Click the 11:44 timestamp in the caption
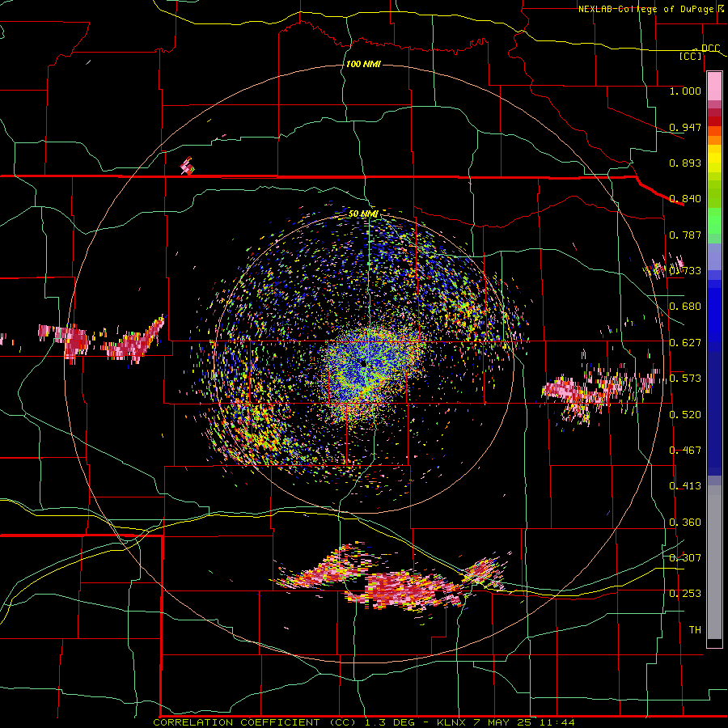Image resolution: width=728 pixels, height=728 pixels. pyautogui.click(x=558, y=722)
